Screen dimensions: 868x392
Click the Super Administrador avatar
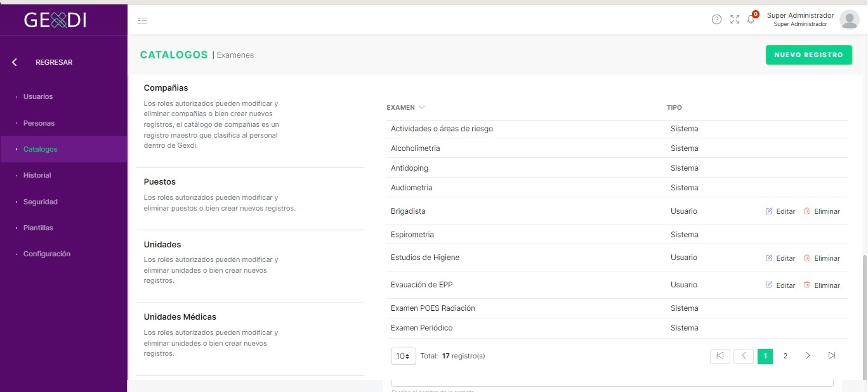849,20
